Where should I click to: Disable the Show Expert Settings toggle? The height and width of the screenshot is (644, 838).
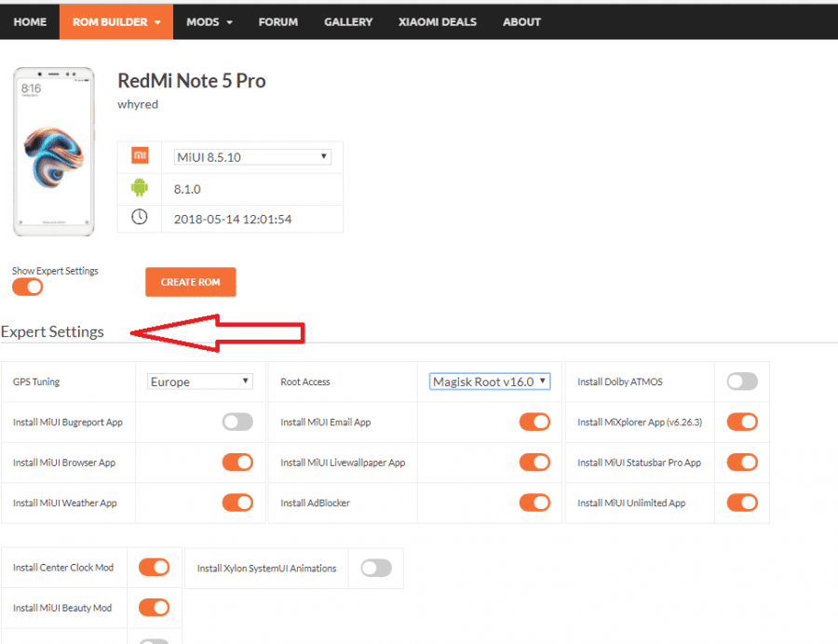click(x=28, y=287)
